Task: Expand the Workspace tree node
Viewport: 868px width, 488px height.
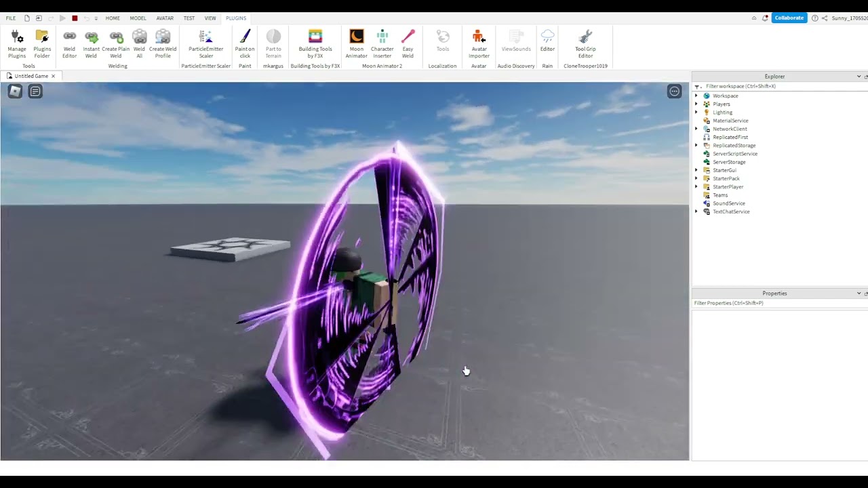Action: [696, 96]
